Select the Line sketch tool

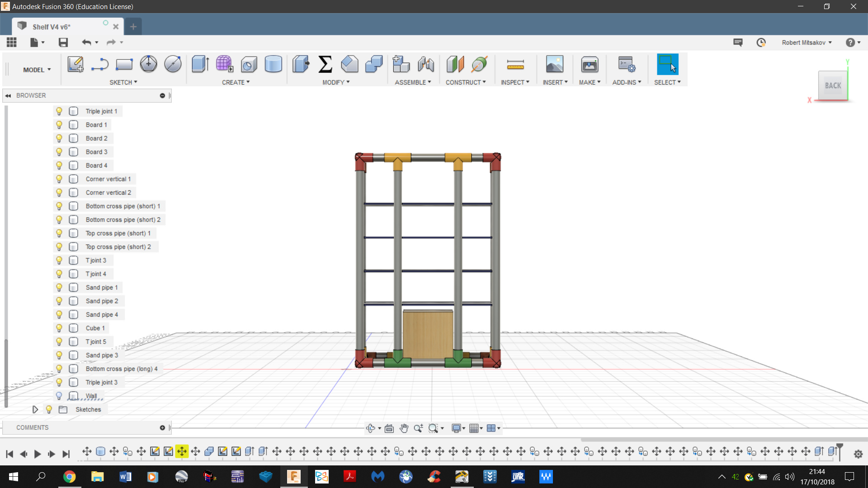coord(100,64)
